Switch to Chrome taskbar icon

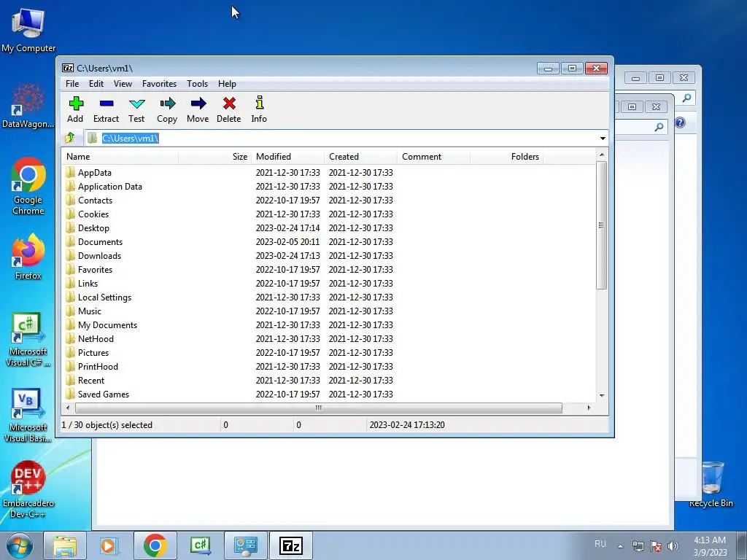[155, 545]
